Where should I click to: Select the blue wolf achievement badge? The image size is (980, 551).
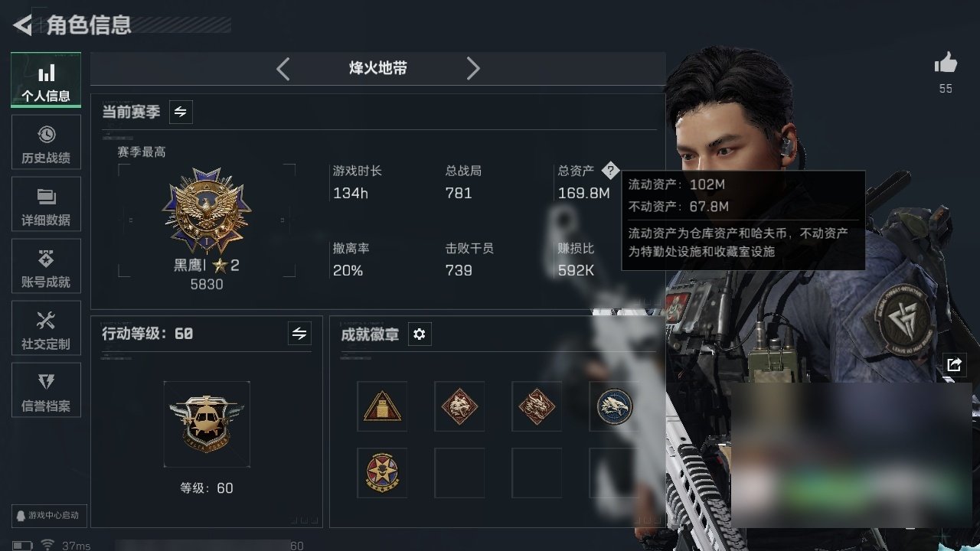pyautogui.click(x=614, y=406)
